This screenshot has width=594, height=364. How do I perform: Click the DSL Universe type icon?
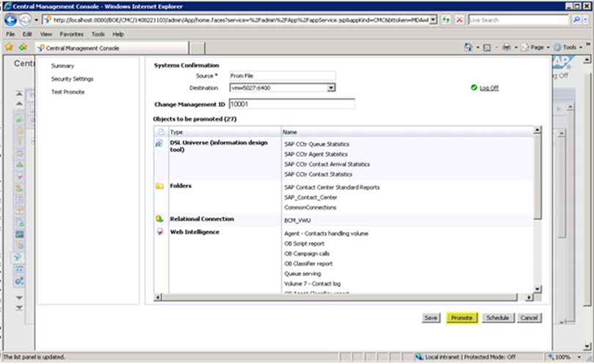coord(159,144)
